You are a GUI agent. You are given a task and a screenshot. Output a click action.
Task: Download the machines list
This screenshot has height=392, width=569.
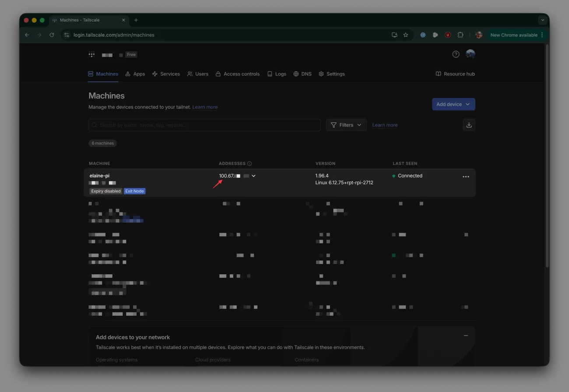coord(469,125)
